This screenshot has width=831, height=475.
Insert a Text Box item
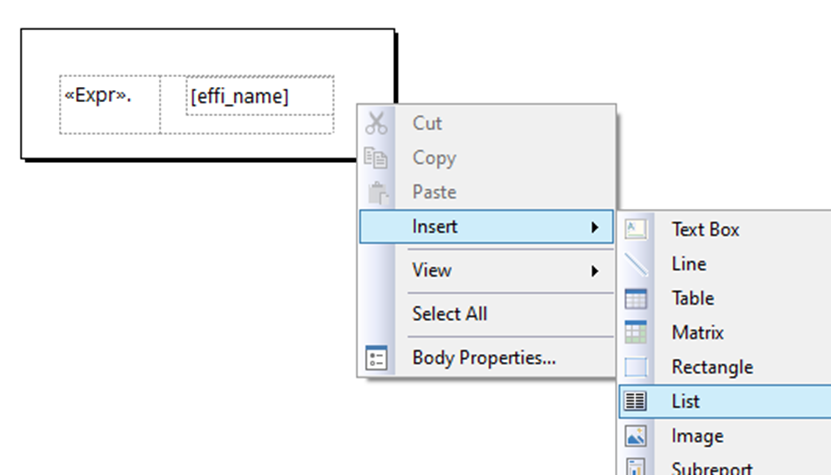(x=725, y=230)
